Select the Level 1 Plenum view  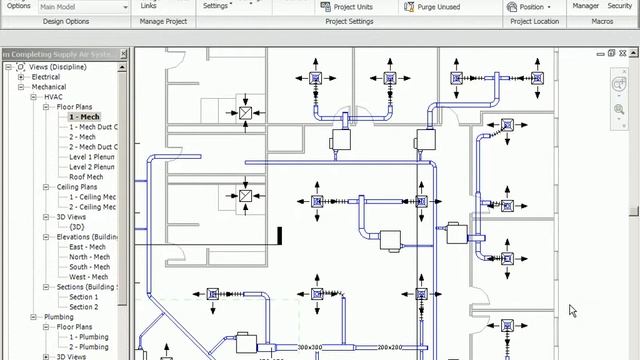92,157
